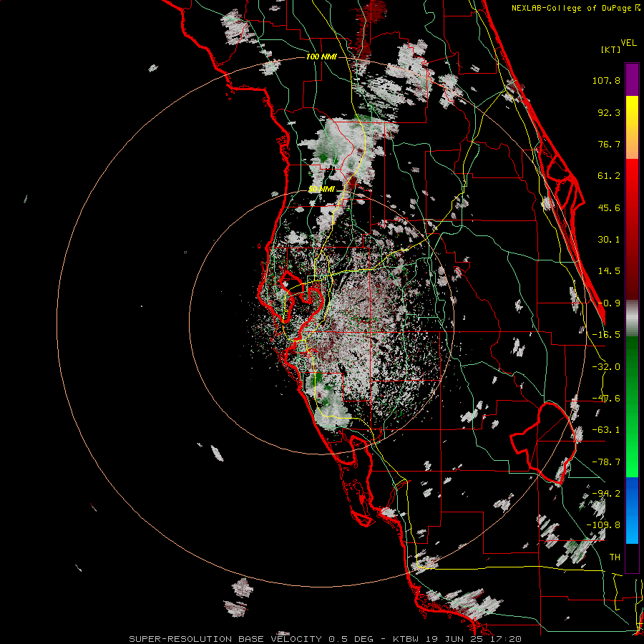Click the 92.3 value on the velocity scale

pyautogui.click(x=609, y=112)
